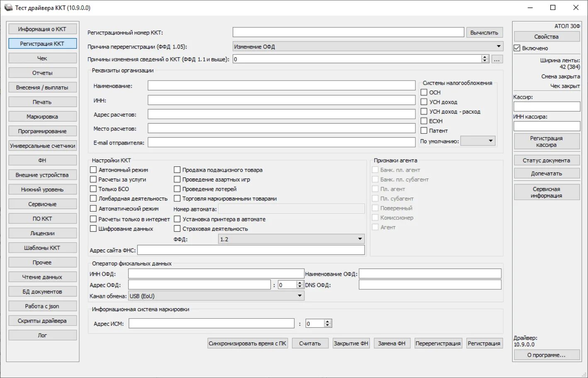
Task: Select the Лицензии section
Action: pyautogui.click(x=42, y=233)
